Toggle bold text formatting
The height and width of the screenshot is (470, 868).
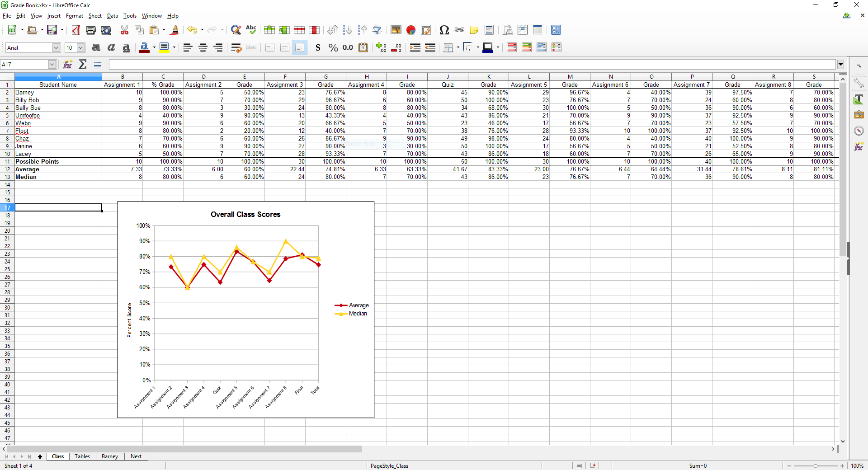pyautogui.click(x=96, y=48)
